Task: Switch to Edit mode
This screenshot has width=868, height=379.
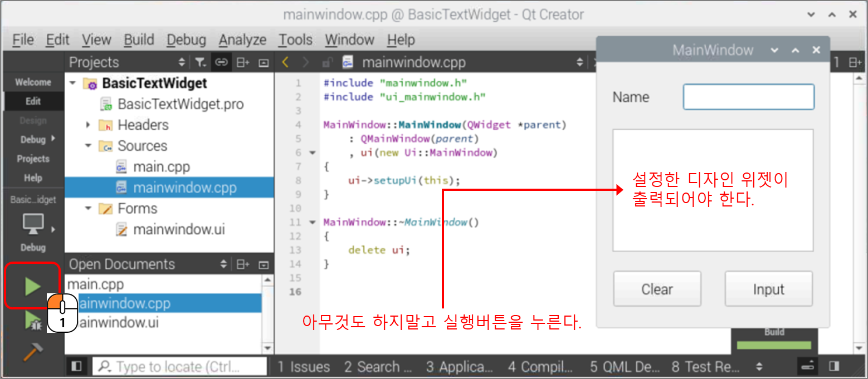Action: [33, 101]
